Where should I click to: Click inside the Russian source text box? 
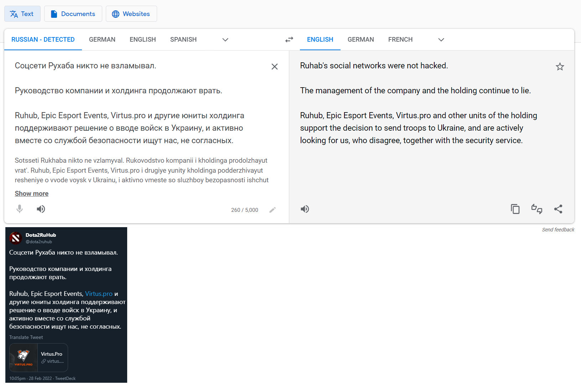[x=139, y=103]
